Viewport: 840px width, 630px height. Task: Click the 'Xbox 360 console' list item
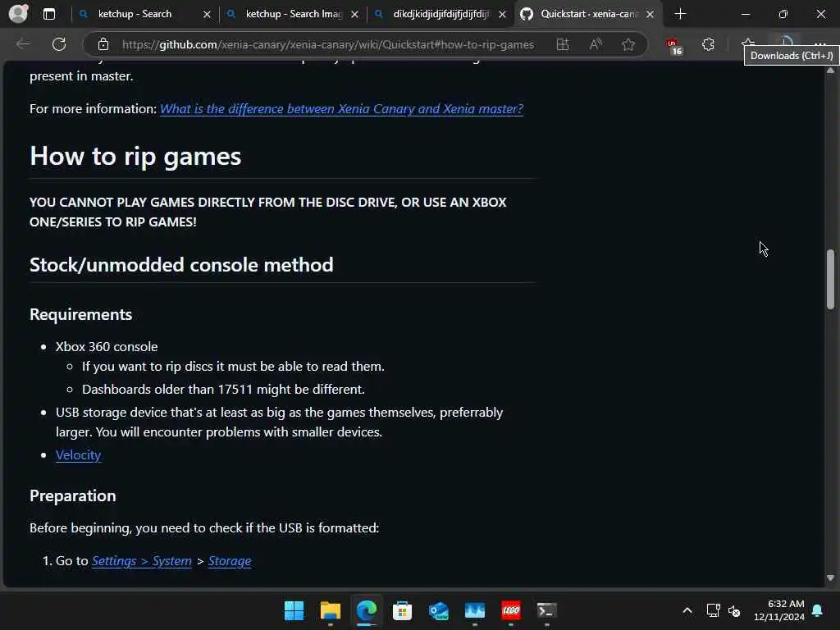(107, 347)
